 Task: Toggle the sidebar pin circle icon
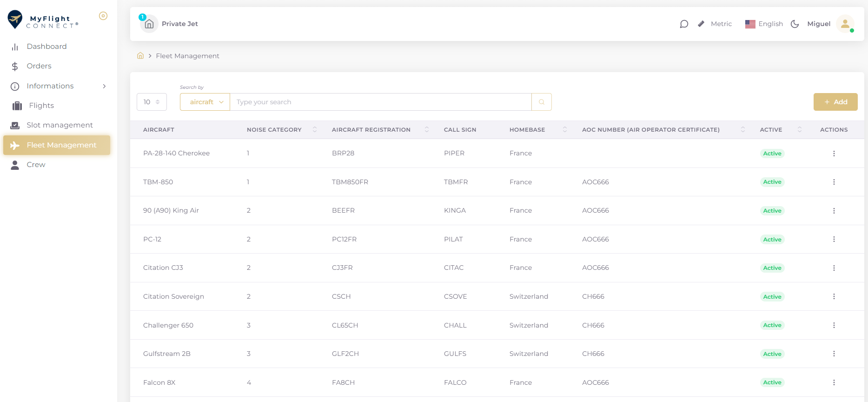coord(103,16)
